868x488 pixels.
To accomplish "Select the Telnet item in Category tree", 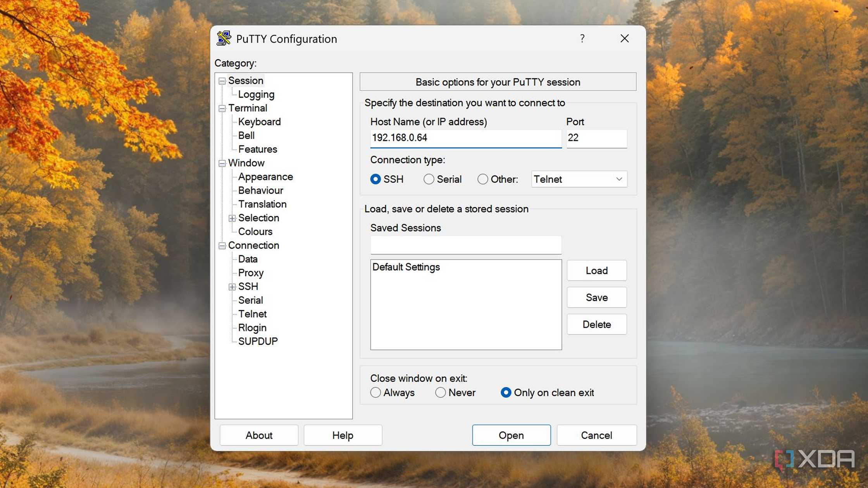I will tap(252, 314).
